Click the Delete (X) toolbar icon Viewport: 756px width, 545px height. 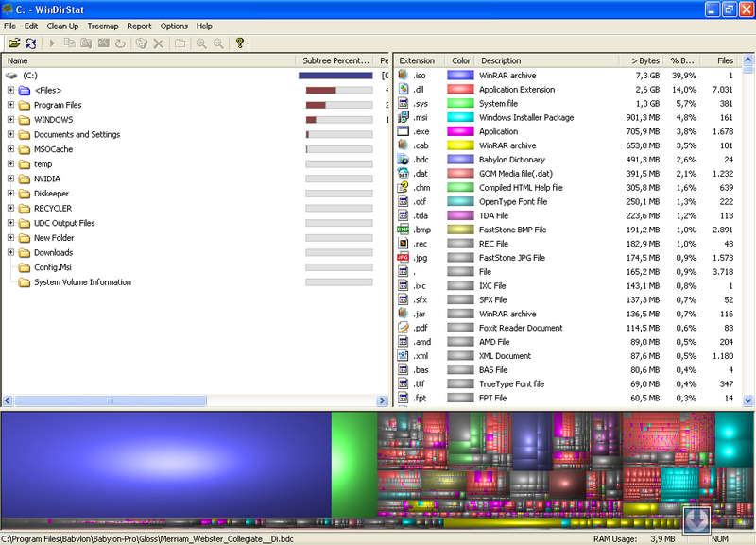(x=158, y=43)
